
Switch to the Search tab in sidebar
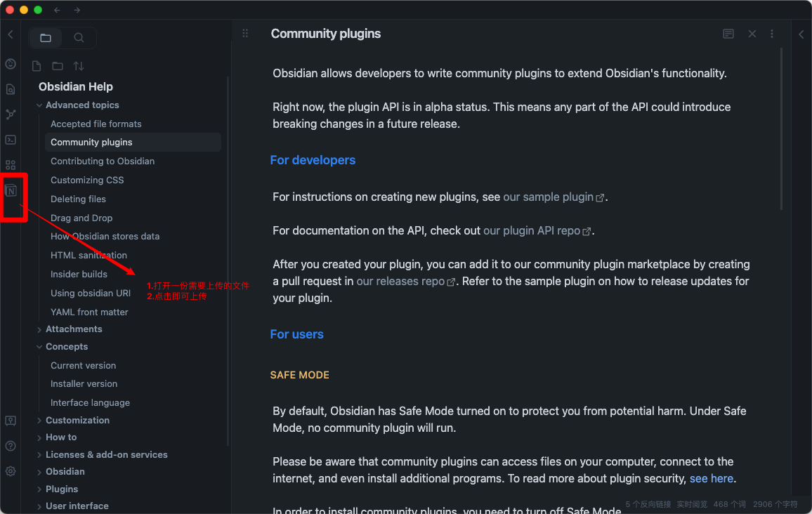(x=79, y=38)
